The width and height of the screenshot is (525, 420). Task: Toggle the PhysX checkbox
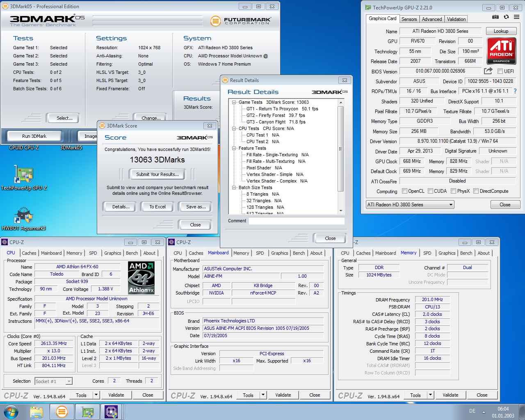coord(454,191)
